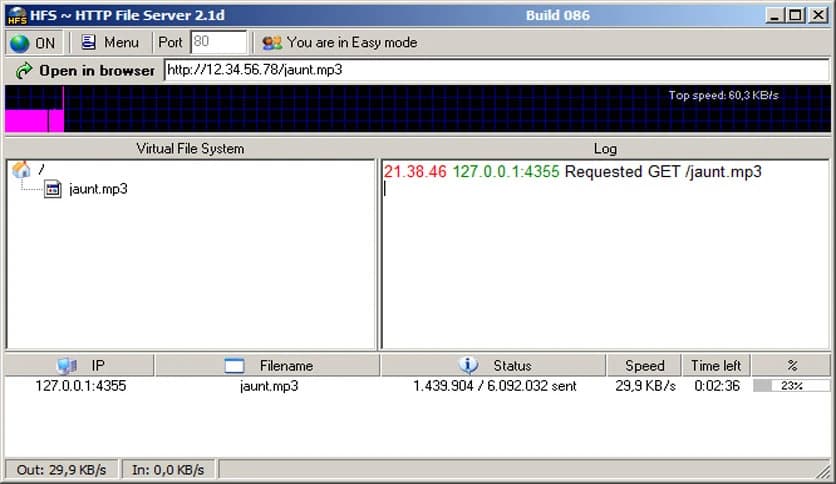Click the Speed column header
This screenshot has width=836, height=484.
tap(645, 366)
